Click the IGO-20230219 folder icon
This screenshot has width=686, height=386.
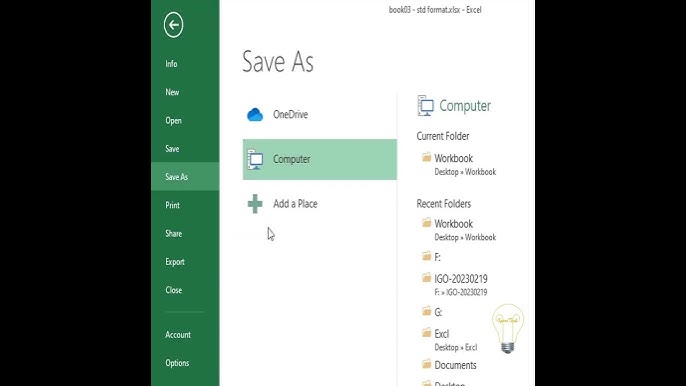pos(427,278)
